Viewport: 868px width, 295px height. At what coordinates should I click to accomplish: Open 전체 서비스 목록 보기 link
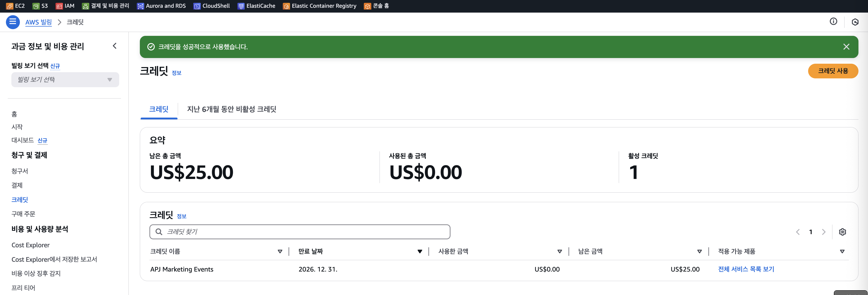tap(746, 269)
